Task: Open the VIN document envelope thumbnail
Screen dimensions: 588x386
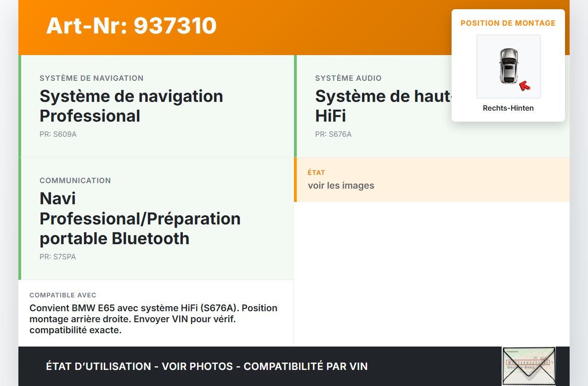Action: tap(528, 366)
